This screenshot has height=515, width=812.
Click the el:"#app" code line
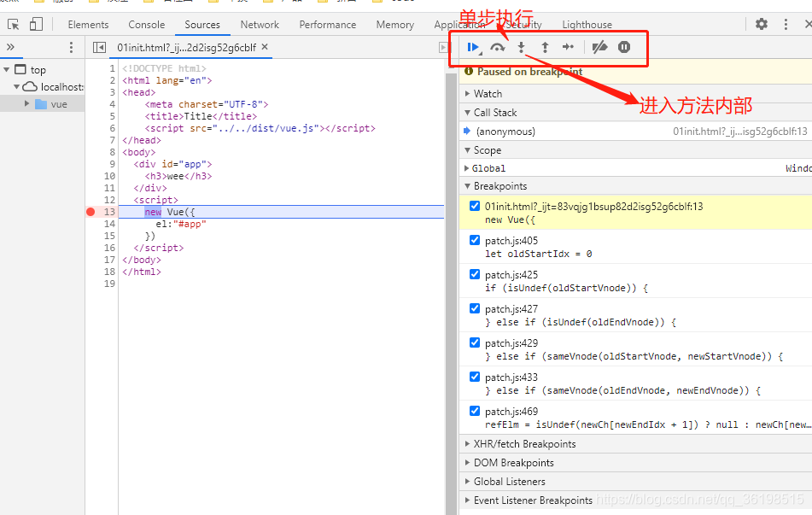click(x=181, y=224)
